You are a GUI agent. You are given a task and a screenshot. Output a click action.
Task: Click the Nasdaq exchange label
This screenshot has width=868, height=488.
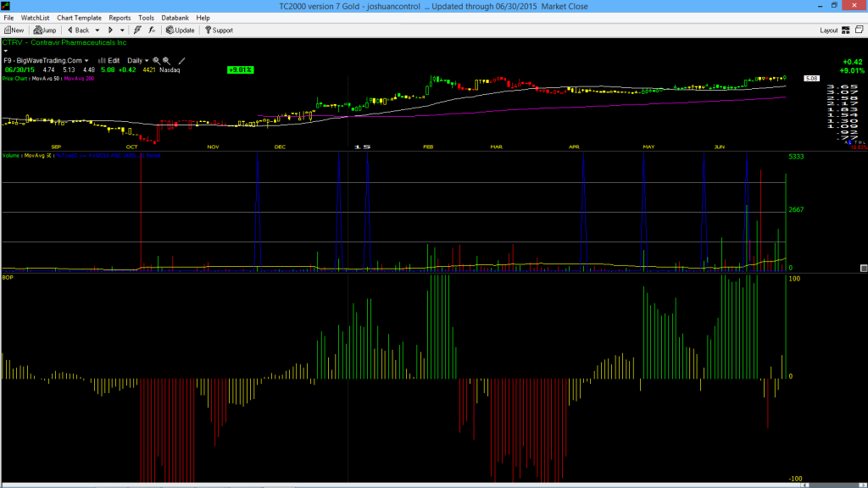point(170,69)
